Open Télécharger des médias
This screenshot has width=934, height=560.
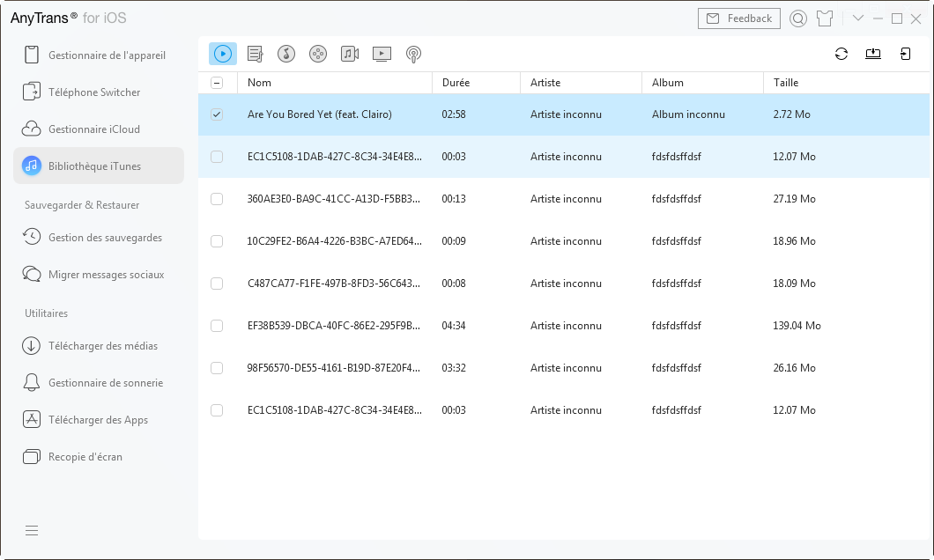99,345
